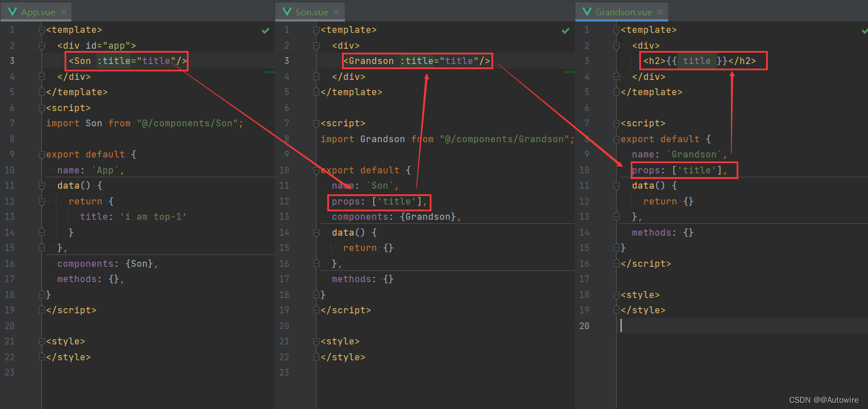Click the </template> closing fold marker in App.vue
The height and width of the screenshot is (409, 868).
click(41, 92)
